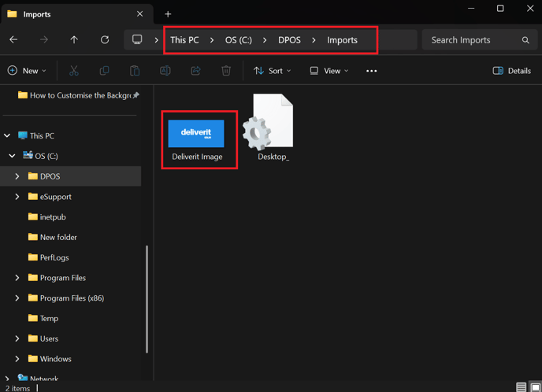Go up one folder level

(74, 39)
